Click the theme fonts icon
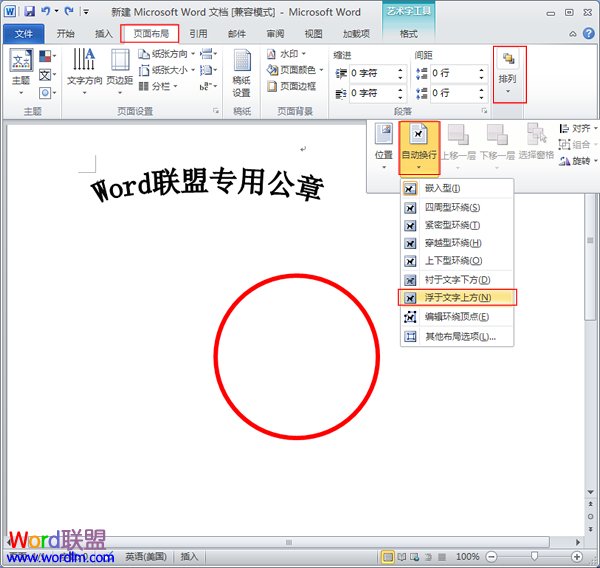600x568 pixels. tap(45, 75)
